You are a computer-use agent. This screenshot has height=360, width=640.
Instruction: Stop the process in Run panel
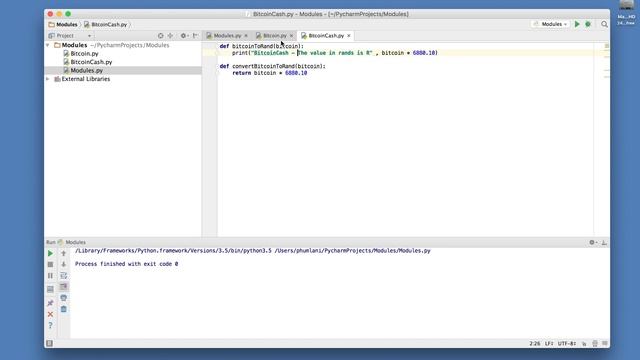point(50,264)
